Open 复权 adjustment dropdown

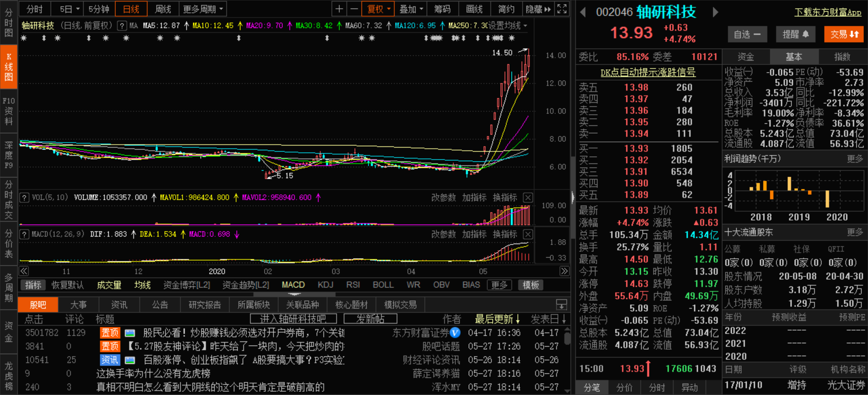pos(378,9)
